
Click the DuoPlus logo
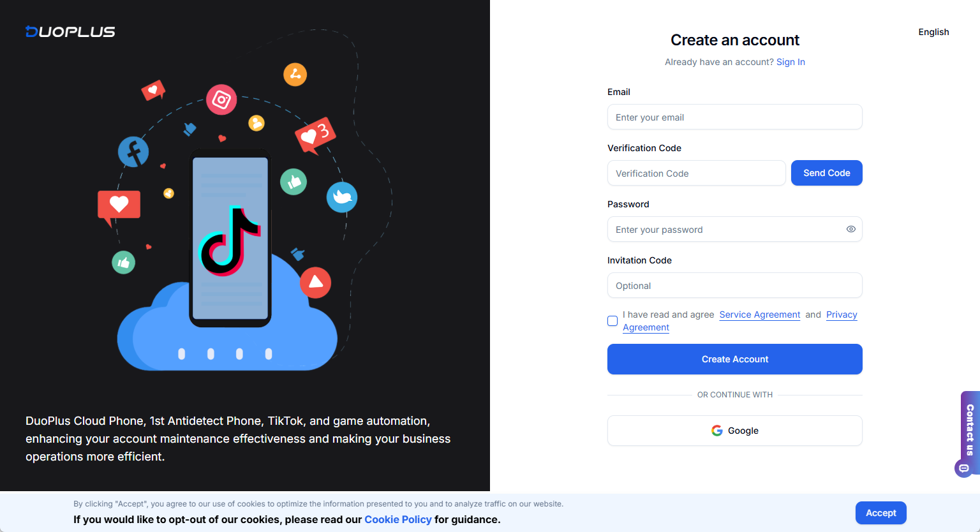click(x=70, y=31)
